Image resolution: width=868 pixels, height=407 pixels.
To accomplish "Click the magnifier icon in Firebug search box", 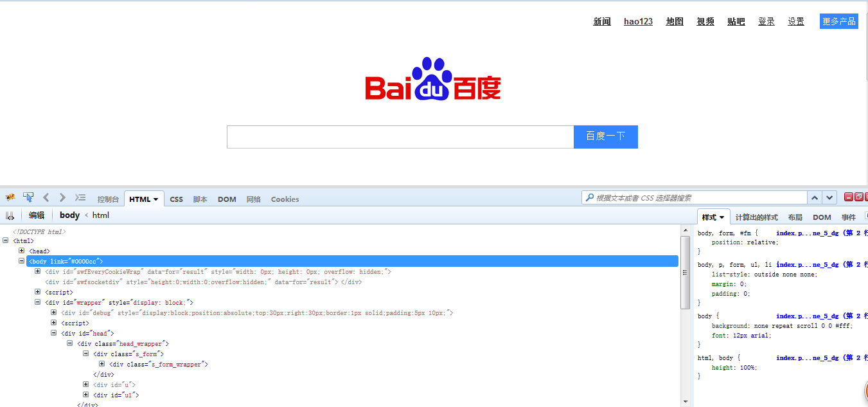I will click(589, 198).
